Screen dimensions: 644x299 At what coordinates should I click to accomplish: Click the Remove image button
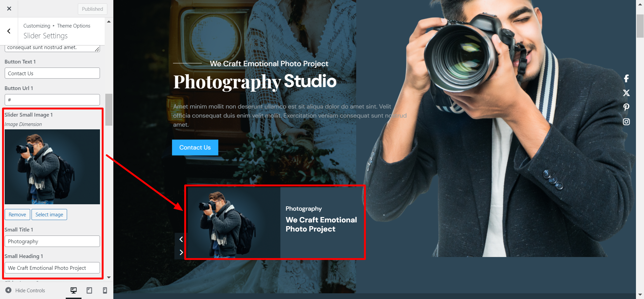[17, 215]
